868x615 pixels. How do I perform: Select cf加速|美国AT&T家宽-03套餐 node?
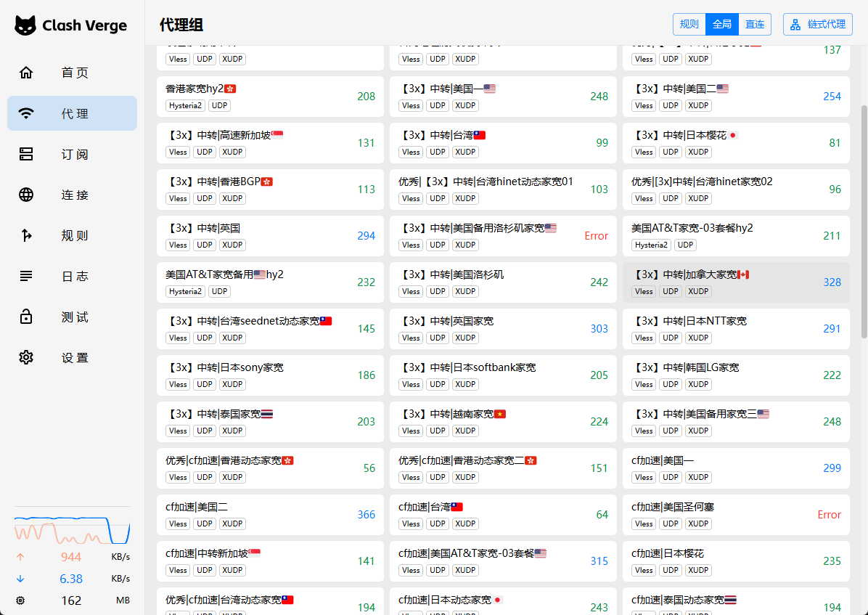pos(503,561)
